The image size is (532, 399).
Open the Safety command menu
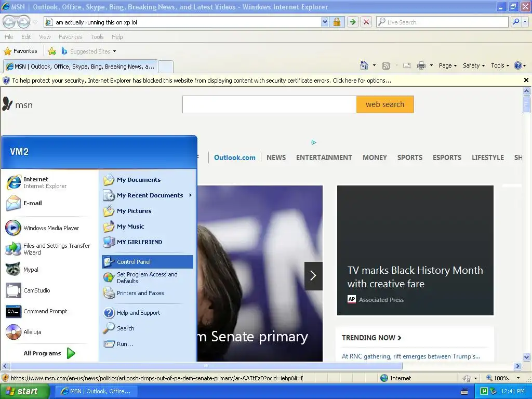point(474,65)
